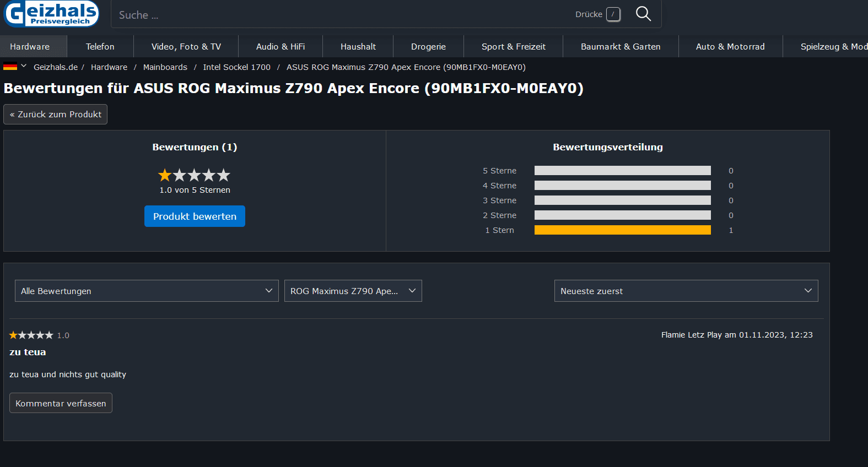This screenshot has width=868, height=467.
Task: Open the ROG Maximus Z790 Ape... variant dropdown
Action: 353,291
